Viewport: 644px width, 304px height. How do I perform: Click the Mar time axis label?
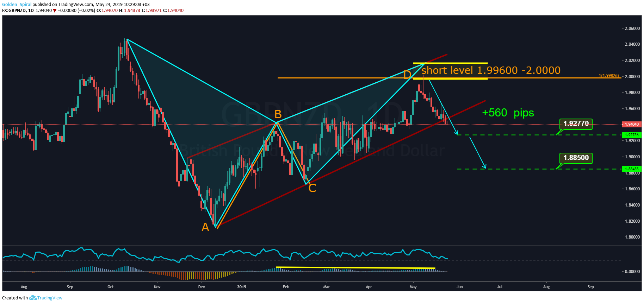click(327, 287)
